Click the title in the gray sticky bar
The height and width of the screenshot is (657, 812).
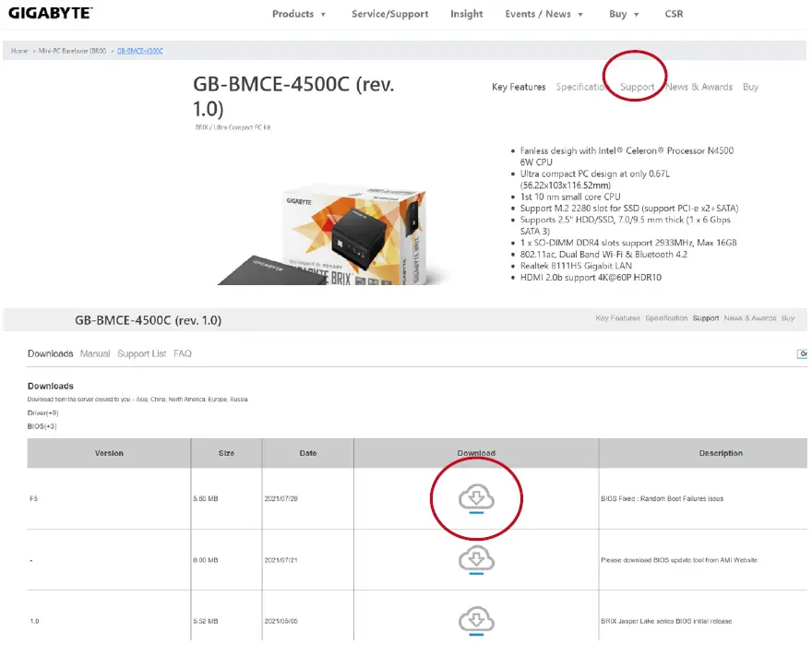pyautogui.click(x=149, y=320)
